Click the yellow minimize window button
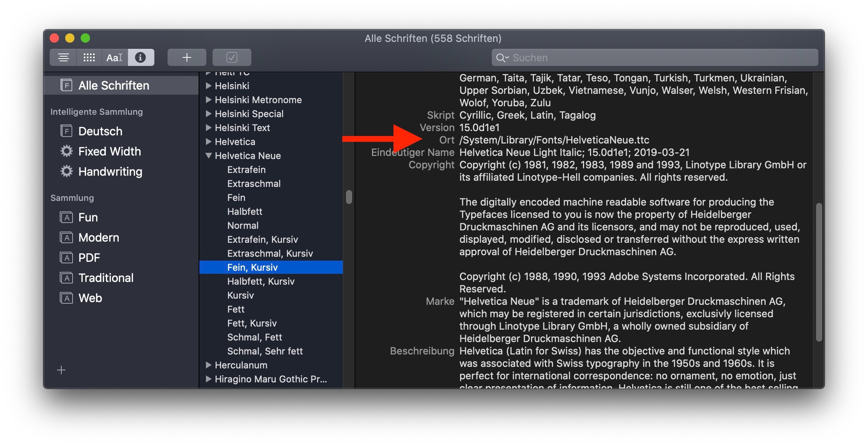The image size is (868, 446). tap(70, 38)
